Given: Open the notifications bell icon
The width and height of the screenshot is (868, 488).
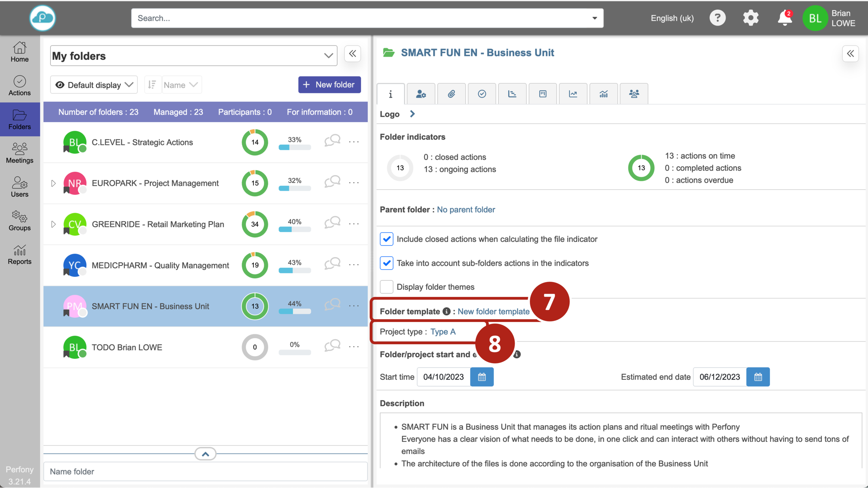Looking at the screenshot, I should [x=784, y=18].
